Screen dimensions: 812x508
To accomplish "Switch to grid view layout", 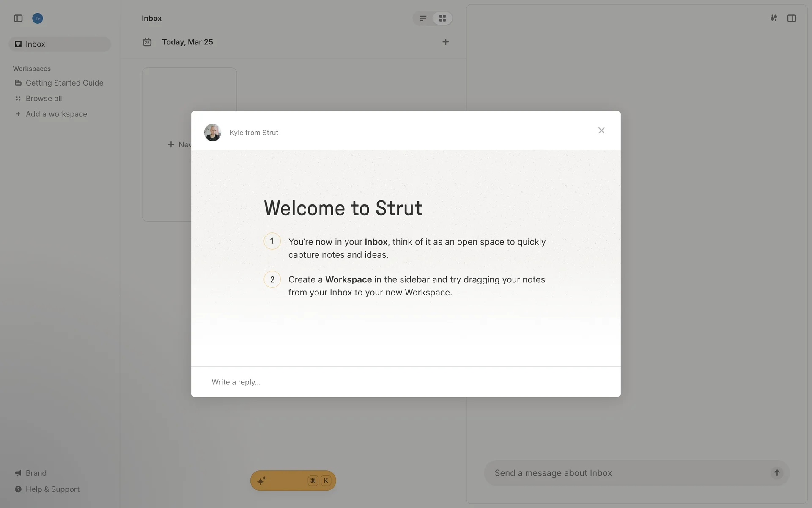I will click(442, 18).
